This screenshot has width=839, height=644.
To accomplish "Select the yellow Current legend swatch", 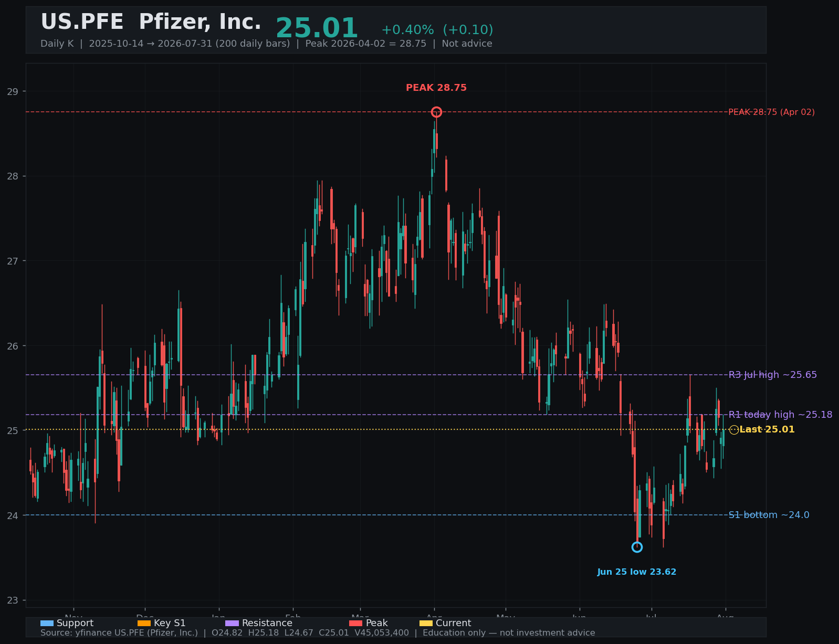I will 426,623.
